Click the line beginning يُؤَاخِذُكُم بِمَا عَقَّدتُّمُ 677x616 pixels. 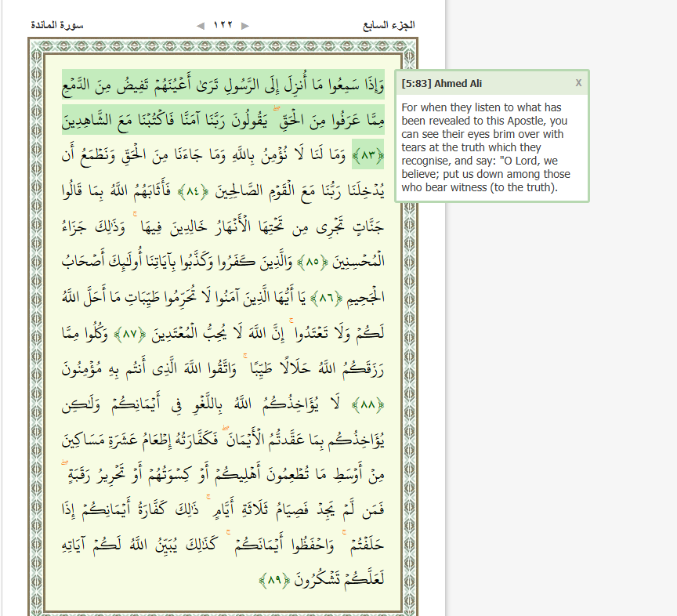click(223, 439)
